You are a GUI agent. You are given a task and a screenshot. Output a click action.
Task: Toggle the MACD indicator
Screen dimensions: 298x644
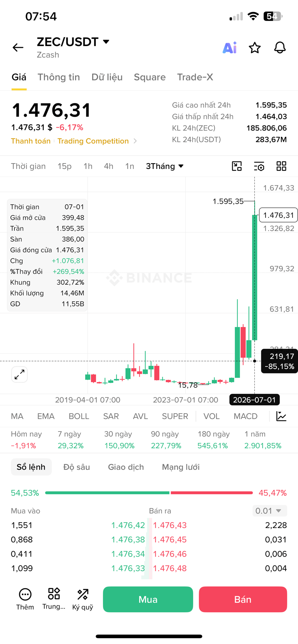[x=245, y=416]
